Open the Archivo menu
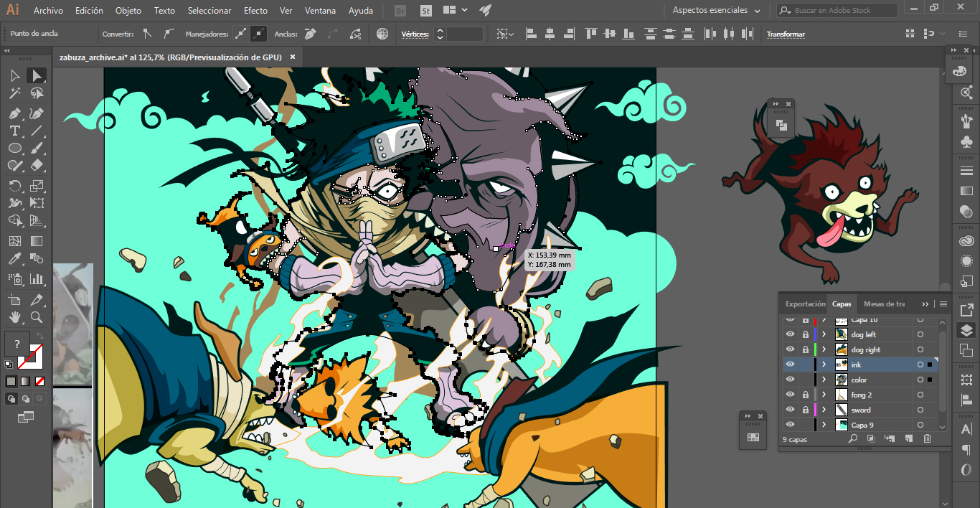Viewport: 980px width, 508px height. point(48,11)
